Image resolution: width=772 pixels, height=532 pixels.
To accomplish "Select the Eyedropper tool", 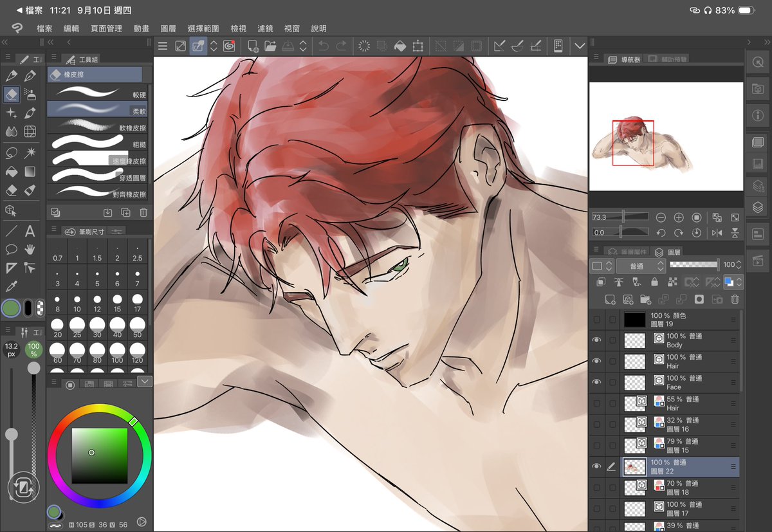I will pyautogui.click(x=11, y=286).
